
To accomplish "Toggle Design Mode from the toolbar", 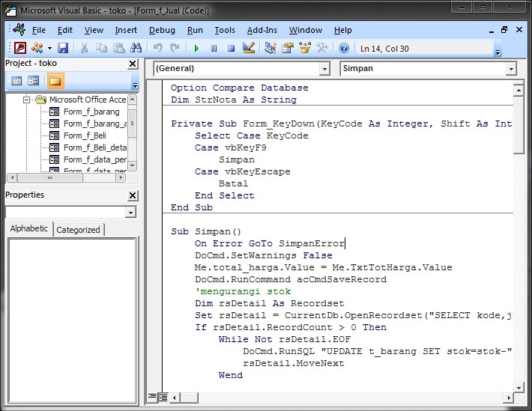I will point(249,48).
